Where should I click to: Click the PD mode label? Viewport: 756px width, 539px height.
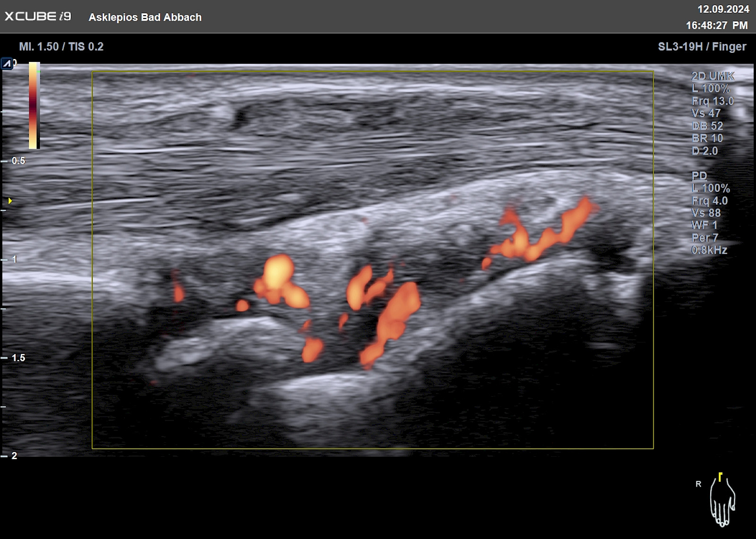(x=699, y=176)
